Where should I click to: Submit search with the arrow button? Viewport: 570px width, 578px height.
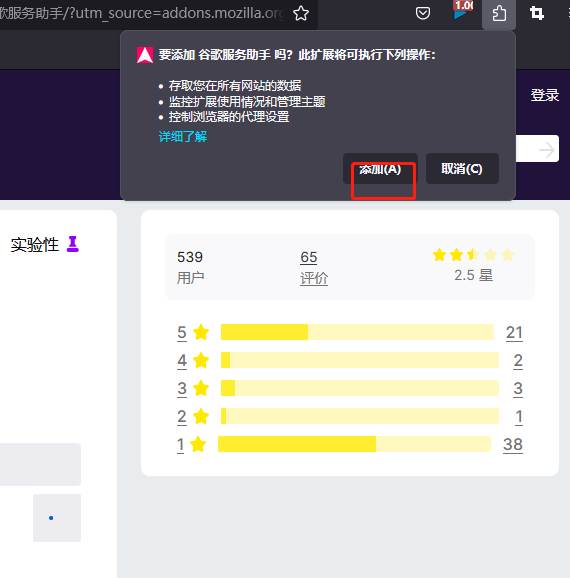click(546, 150)
